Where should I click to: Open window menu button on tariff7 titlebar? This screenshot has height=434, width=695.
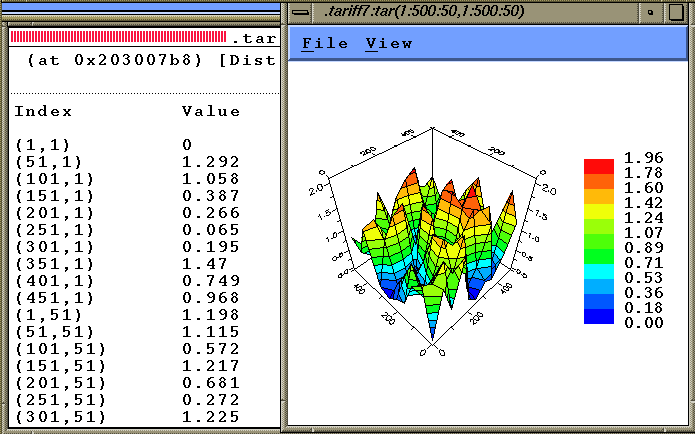[x=298, y=11]
